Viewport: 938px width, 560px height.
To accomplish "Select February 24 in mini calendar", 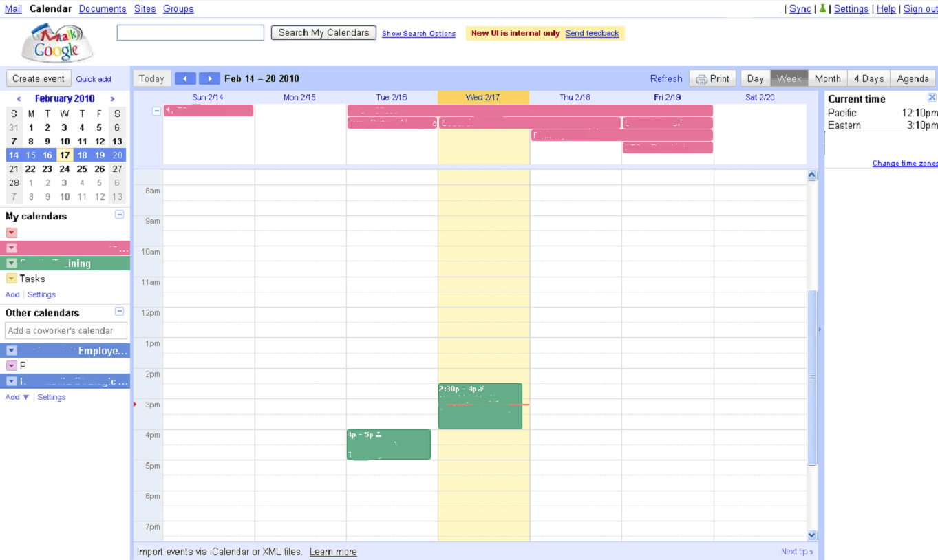I will click(65, 169).
